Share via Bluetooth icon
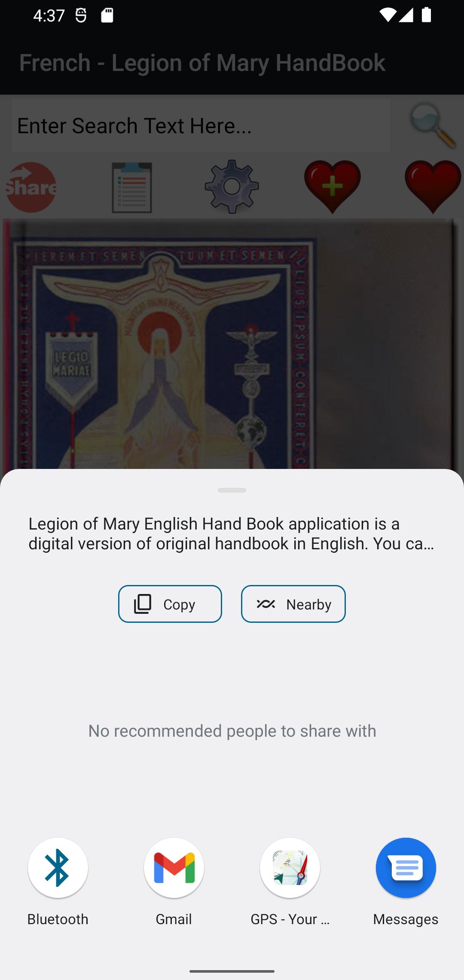464x980 pixels. 58,867
